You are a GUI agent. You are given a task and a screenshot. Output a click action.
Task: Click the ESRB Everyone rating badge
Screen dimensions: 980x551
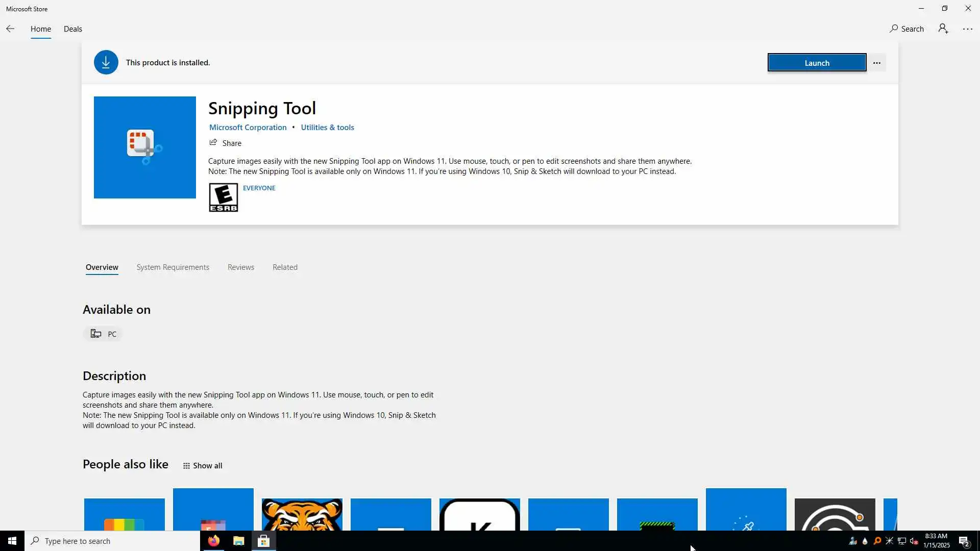(224, 197)
